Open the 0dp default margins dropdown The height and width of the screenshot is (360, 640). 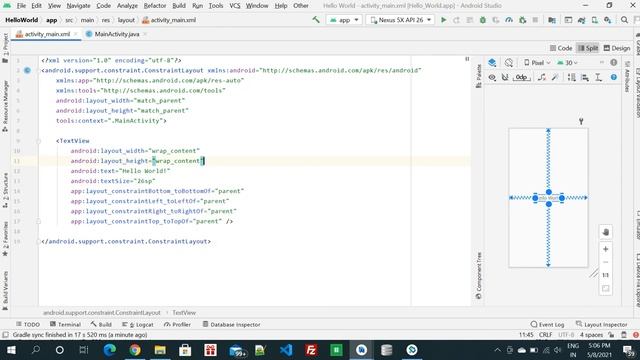click(521, 77)
